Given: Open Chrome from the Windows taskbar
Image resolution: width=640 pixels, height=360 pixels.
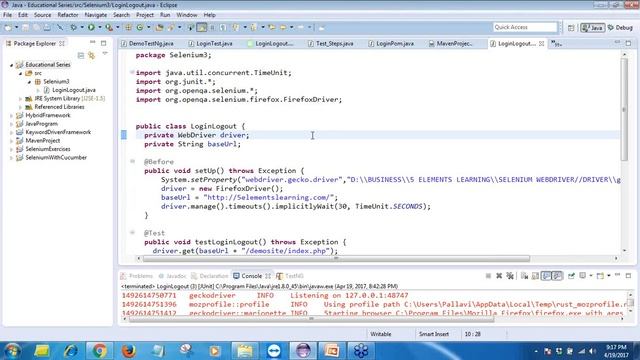Looking at the screenshot, I should pos(99,351).
